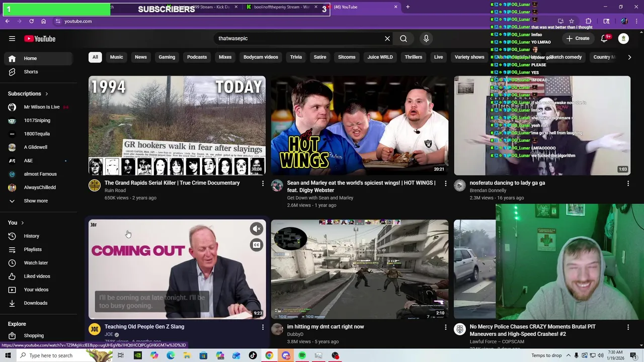The width and height of the screenshot is (644, 362).
Task: Open History in the sidebar
Action: click(38, 236)
